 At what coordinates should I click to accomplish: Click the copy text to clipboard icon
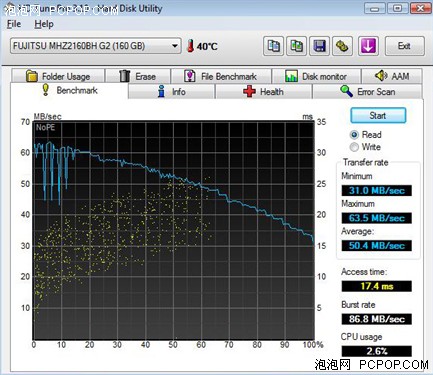coord(274,46)
